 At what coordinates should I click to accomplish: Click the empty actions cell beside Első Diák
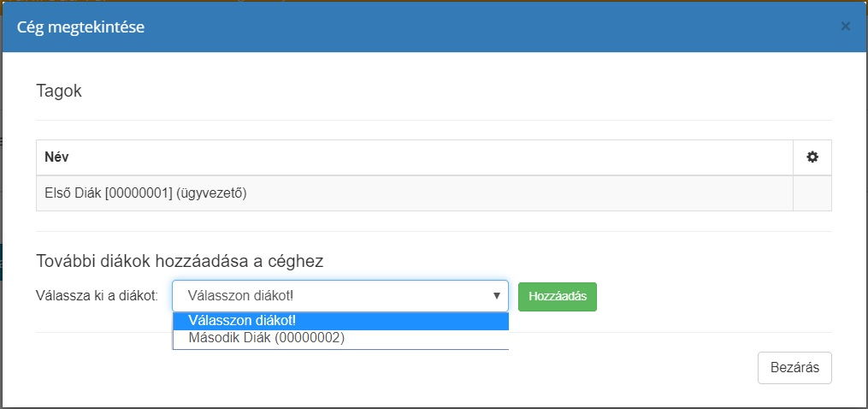[812, 193]
